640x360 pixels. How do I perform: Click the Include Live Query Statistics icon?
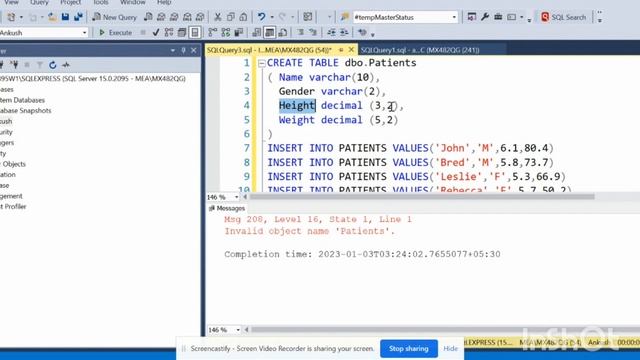point(226,32)
